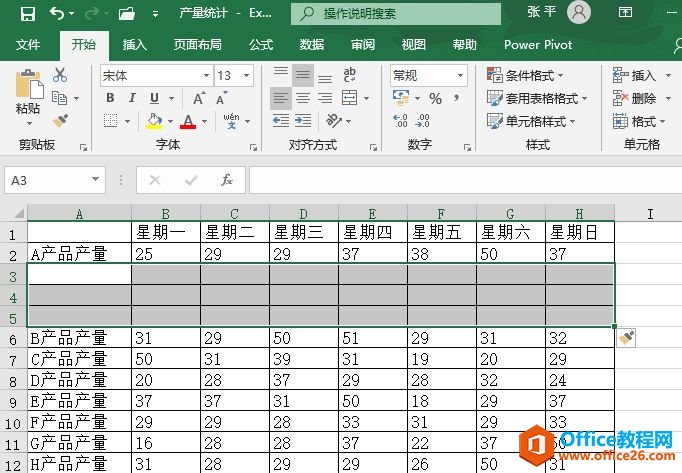Viewport: 682px width, 473px height.
Task: Apply yellow fill color bucket
Action: click(x=154, y=121)
